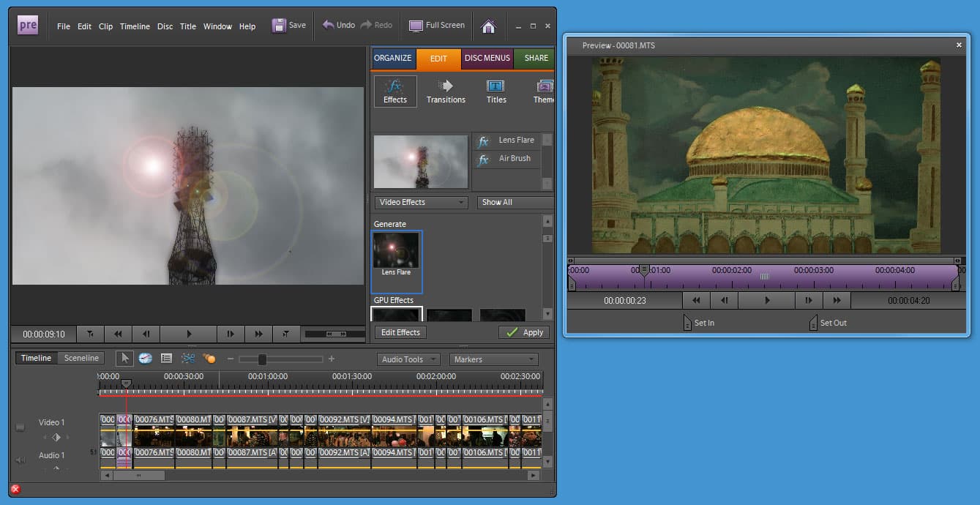The width and height of the screenshot is (980, 505).
Task: Click the Set In marker icon
Action: pos(687,323)
